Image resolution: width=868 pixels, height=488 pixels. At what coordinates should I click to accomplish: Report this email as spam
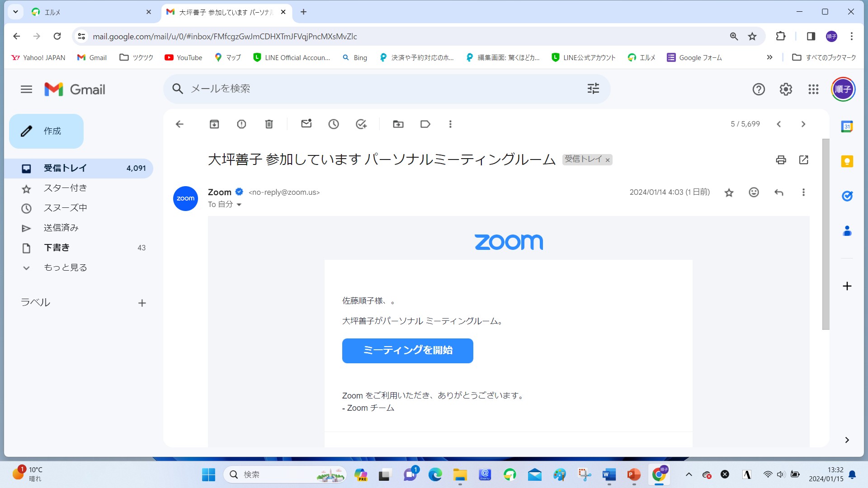241,124
